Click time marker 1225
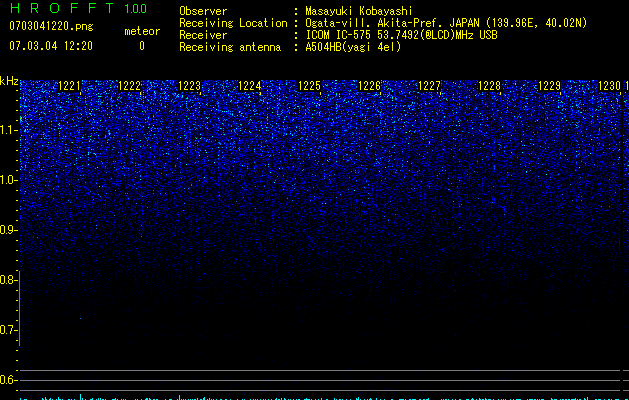Viewport: 629px width, 400px height. [309, 86]
